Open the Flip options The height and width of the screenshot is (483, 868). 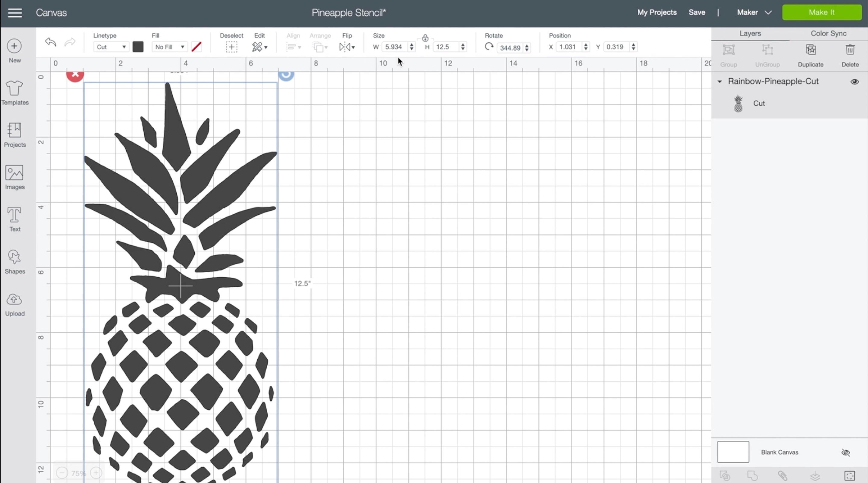(x=347, y=47)
